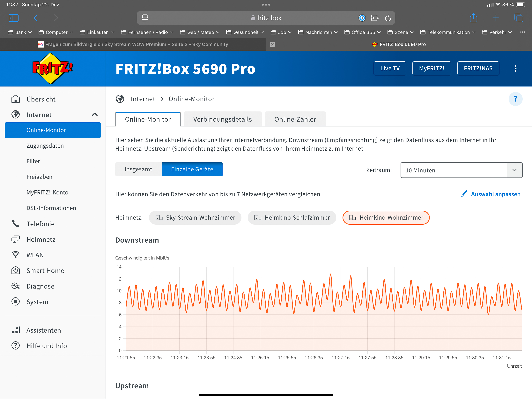
Task: Collapse the Internet menu chevron
Action: pyautogui.click(x=95, y=115)
